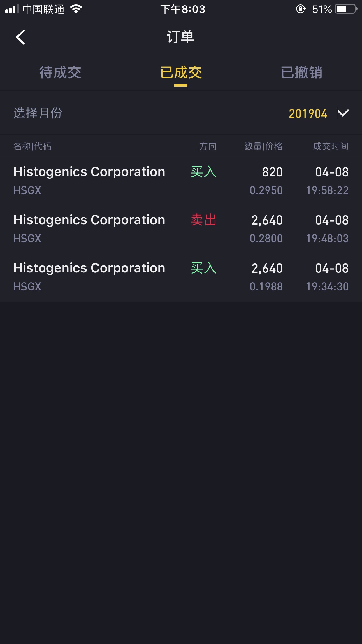Tap the 201904 month selector value
This screenshot has height=644, width=362.
[308, 113]
